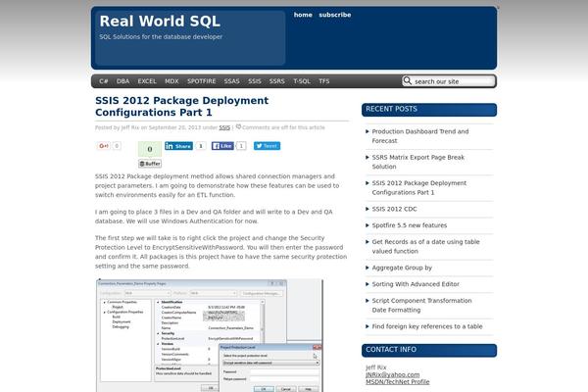Open the MDX category

tap(171, 81)
